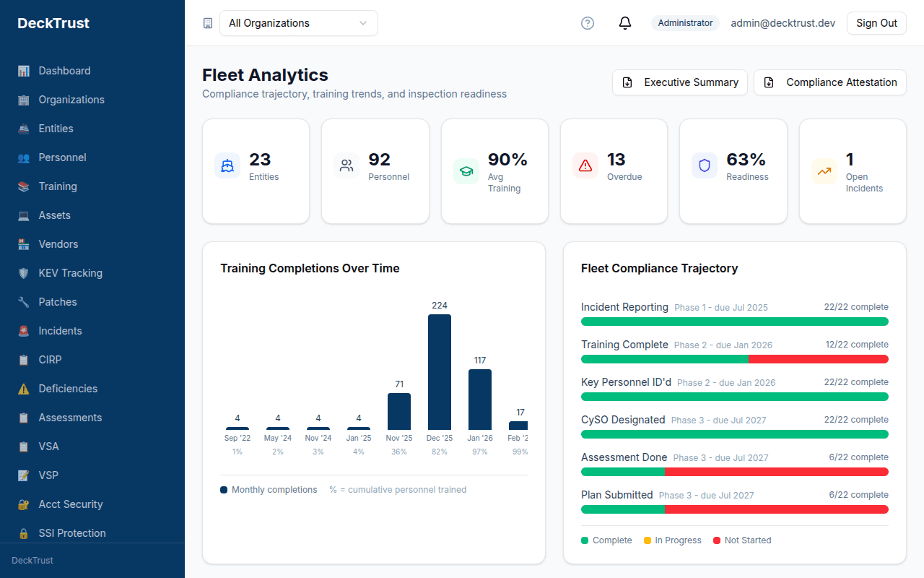
Task: Click the Executive Summary button
Action: point(679,82)
